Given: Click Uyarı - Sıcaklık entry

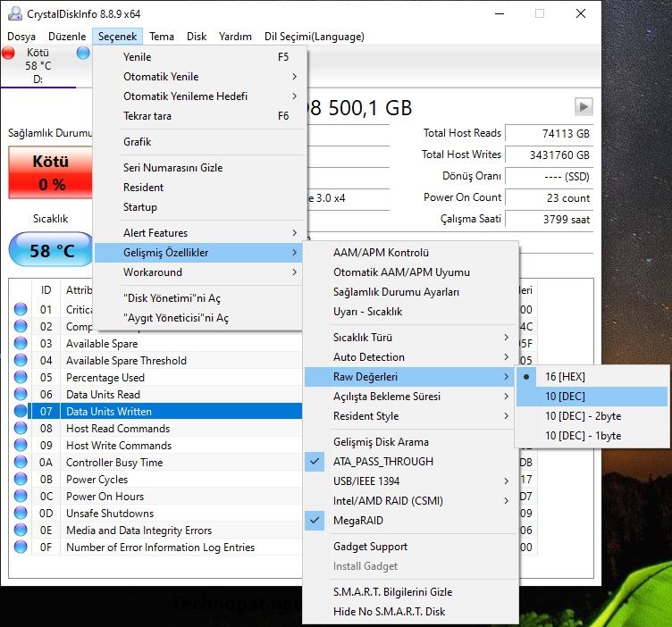Looking at the screenshot, I should click(x=409, y=312).
